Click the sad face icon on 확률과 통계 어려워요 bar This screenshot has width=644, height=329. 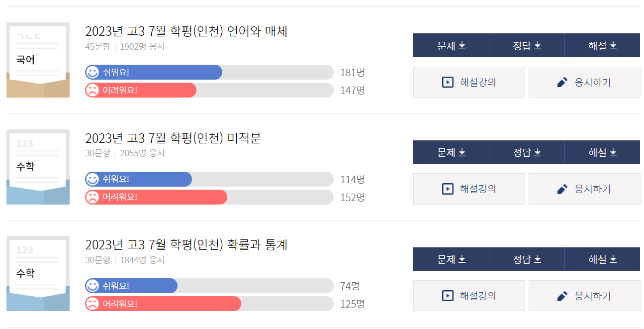click(92, 304)
